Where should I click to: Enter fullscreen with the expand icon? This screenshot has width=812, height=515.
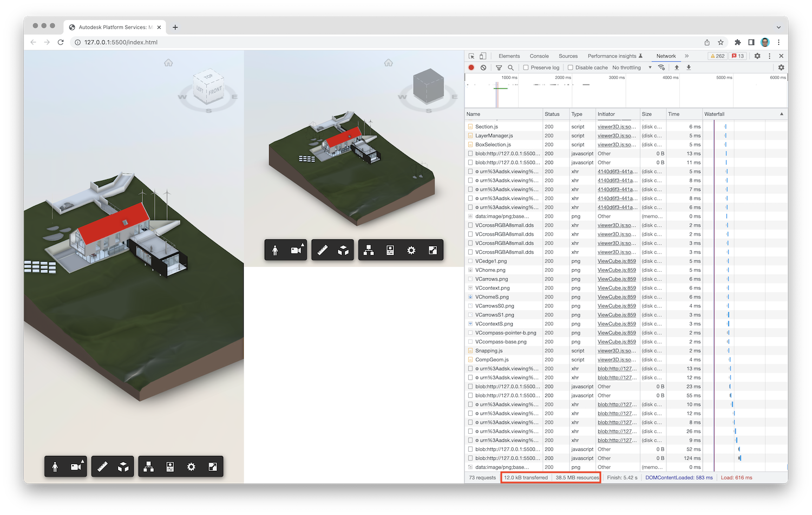point(213,466)
